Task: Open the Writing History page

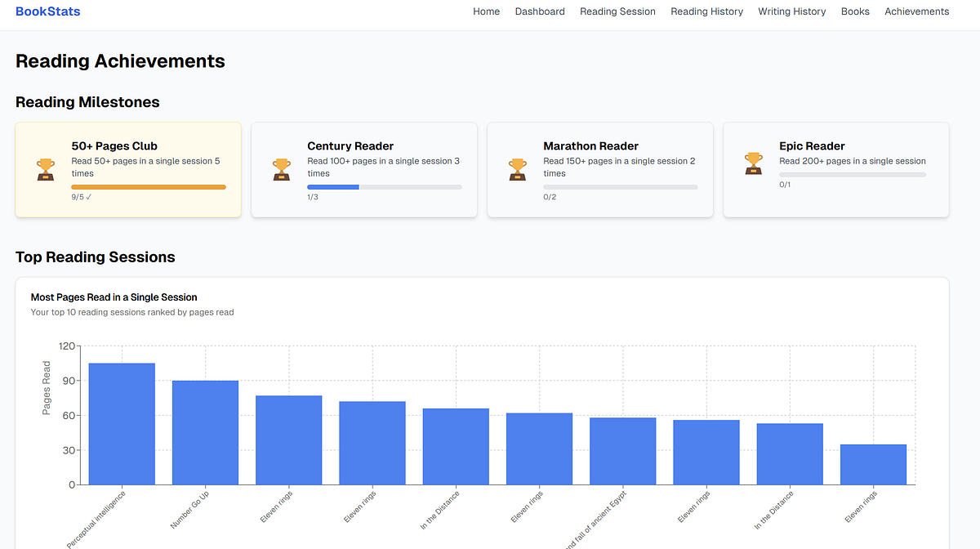Action: 791,11
